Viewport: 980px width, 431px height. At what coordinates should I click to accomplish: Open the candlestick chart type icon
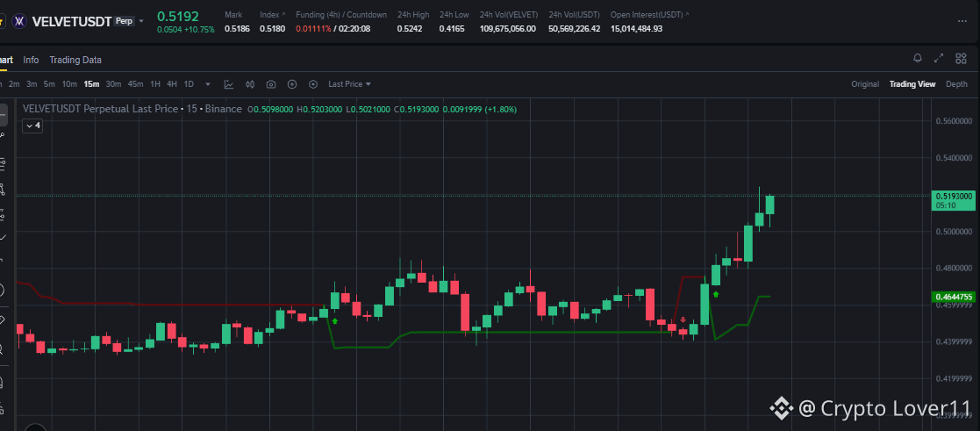[251, 83]
